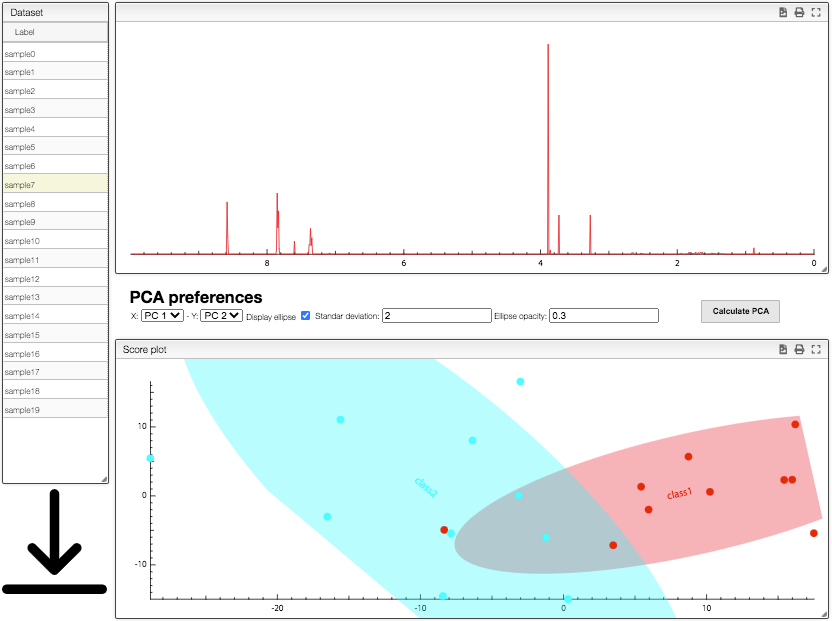Export the spectrum panel to file
Image resolution: width=832 pixels, height=621 pixels.
(x=783, y=12)
